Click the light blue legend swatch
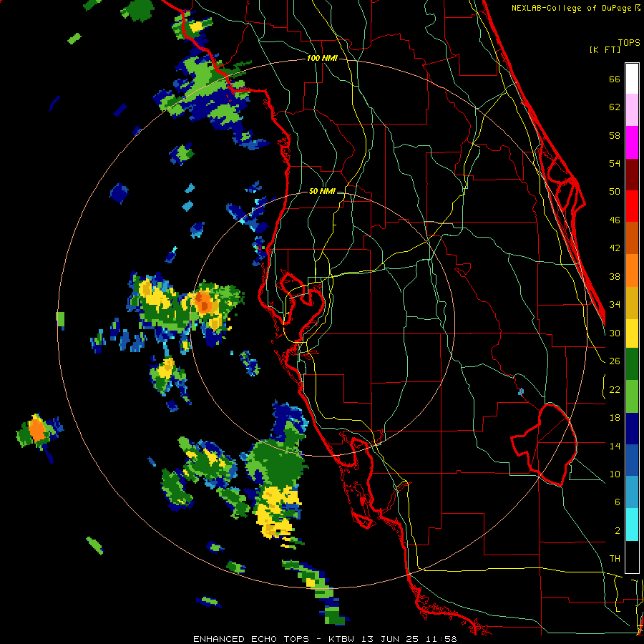 pyautogui.click(x=632, y=492)
